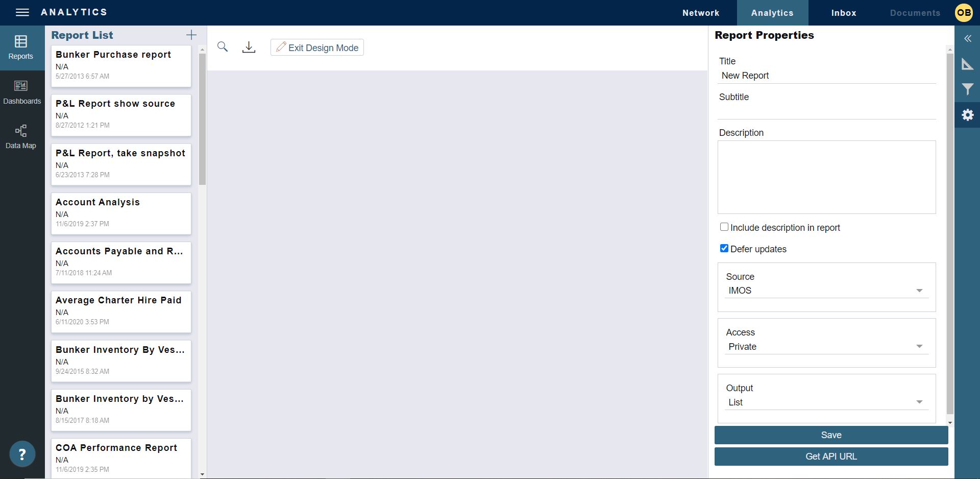Uncheck the Defer updates checkbox
The width and height of the screenshot is (980, 479).
[723, 248]
